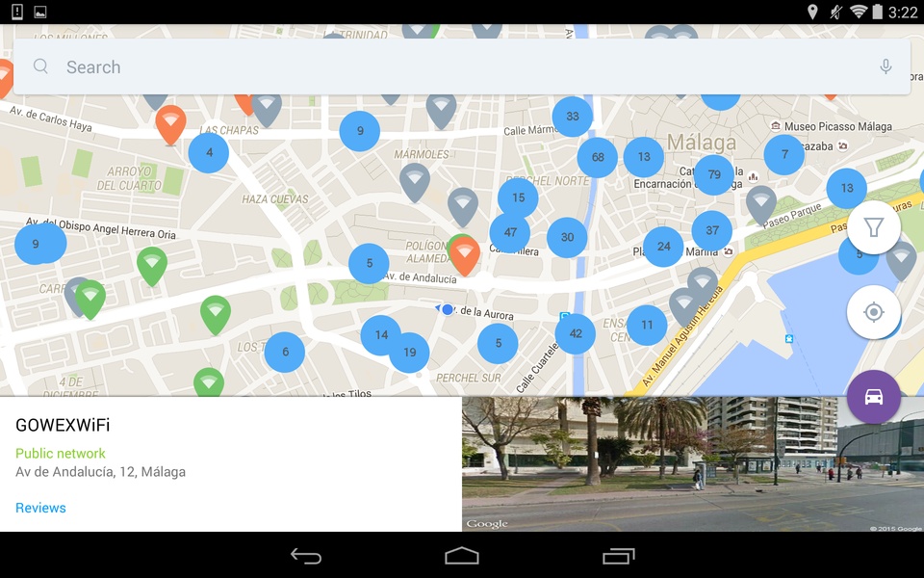Screen dimensions: 924x578
Task: Tap blue current-location dot on Aurora street
Action: (x=448, y=309)
